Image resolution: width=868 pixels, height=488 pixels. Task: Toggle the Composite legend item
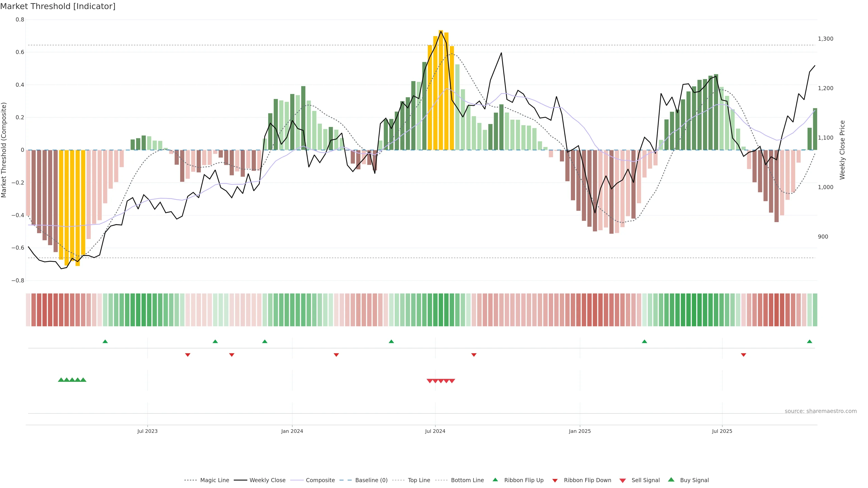tap(320, 480)
